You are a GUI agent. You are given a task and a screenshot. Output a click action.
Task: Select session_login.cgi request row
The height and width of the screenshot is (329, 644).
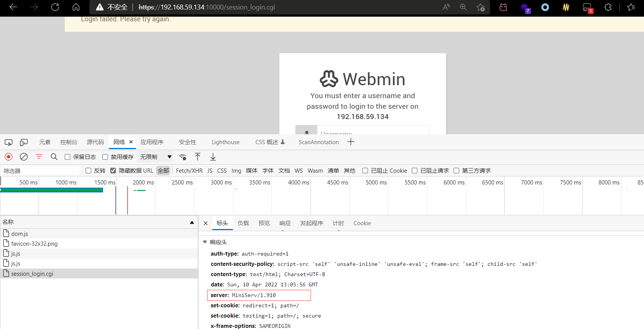99,273
